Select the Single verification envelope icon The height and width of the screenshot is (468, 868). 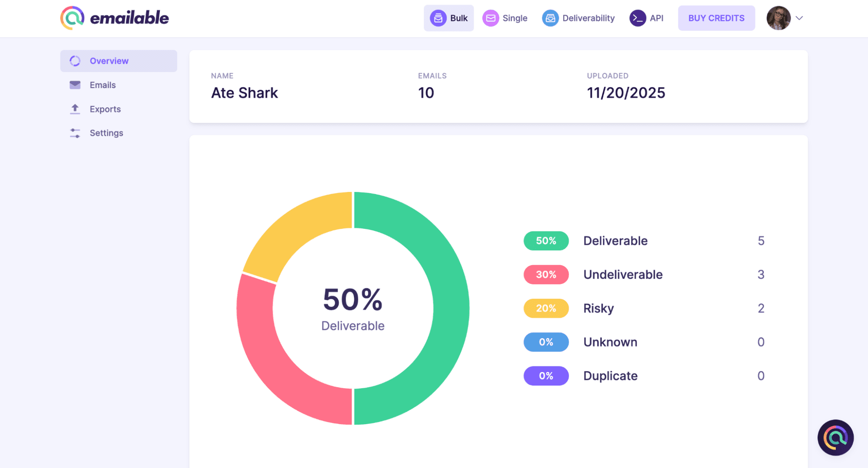491,18
